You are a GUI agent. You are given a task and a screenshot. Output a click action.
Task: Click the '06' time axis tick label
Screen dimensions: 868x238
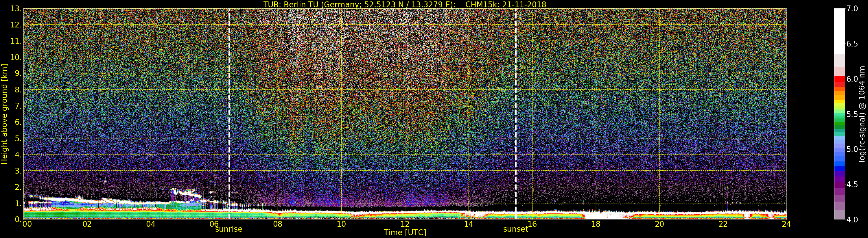[x=214, y=224]
